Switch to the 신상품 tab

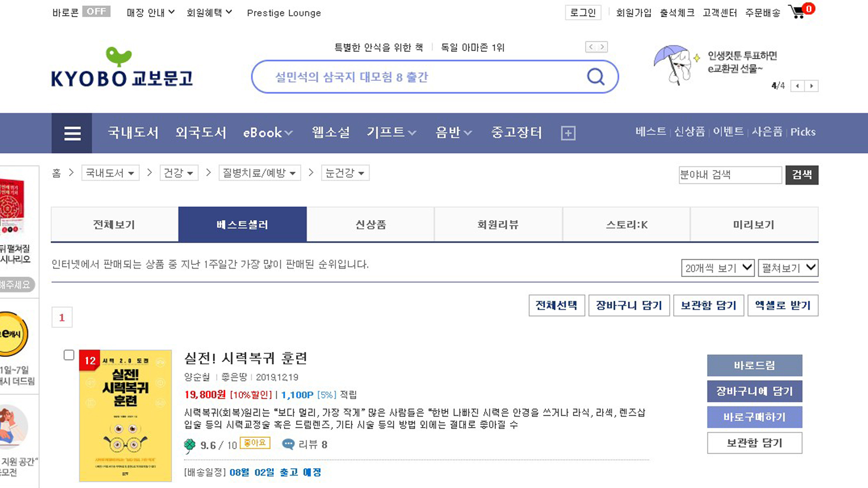[370, 225]
